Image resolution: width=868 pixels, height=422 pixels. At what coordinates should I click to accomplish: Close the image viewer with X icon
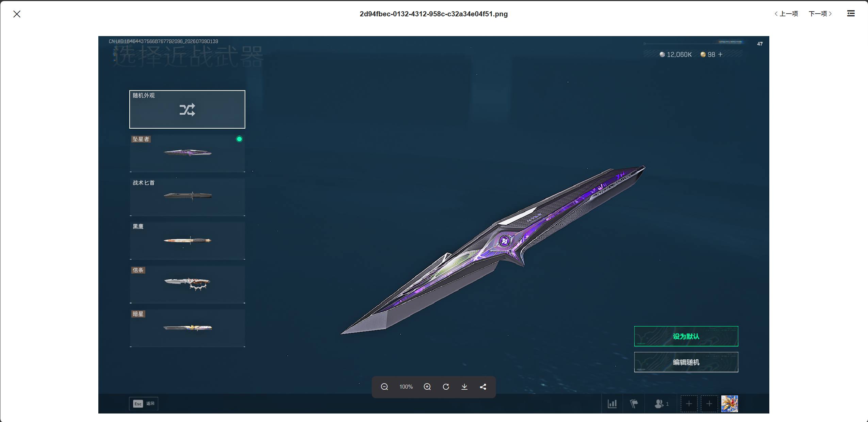click(17, 14)
